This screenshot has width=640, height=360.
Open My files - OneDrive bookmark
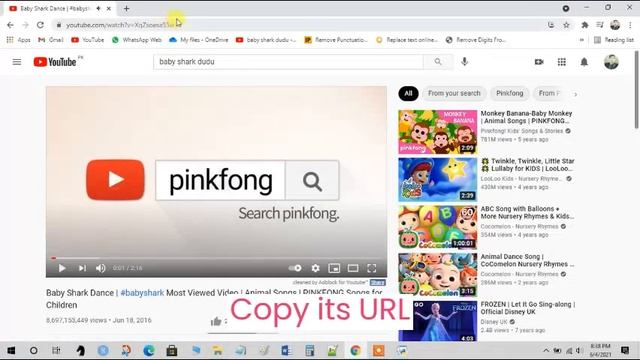[x=199, y=40]
